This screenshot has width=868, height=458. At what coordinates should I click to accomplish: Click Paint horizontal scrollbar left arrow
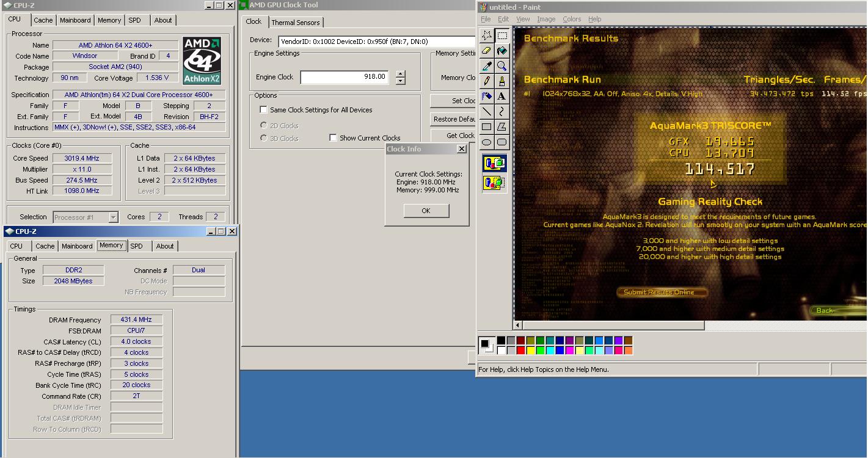pos(518,325)
